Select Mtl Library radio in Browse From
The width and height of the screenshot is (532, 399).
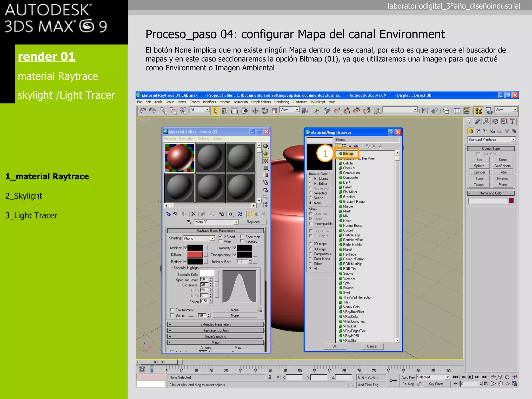tap(310, 178)
